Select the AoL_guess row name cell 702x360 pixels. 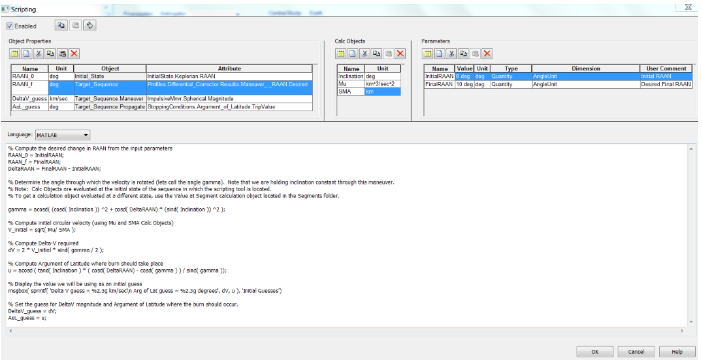coord(30,107)
